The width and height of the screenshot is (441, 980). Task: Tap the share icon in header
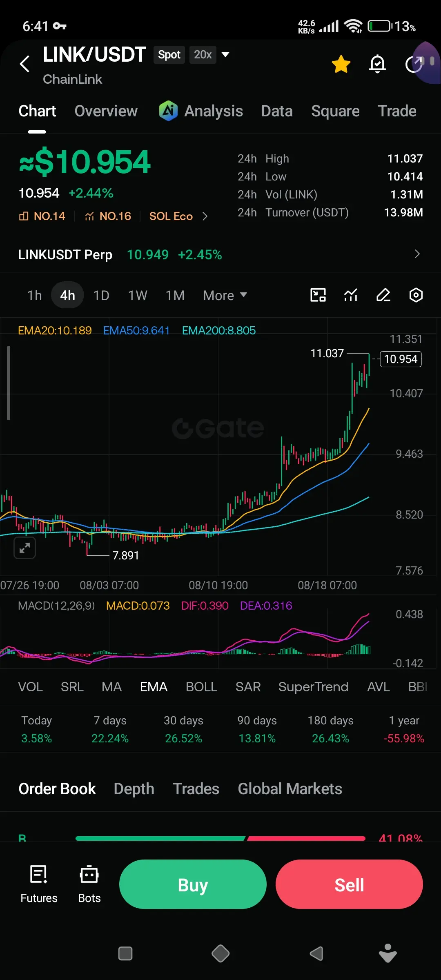pos(414,64)
